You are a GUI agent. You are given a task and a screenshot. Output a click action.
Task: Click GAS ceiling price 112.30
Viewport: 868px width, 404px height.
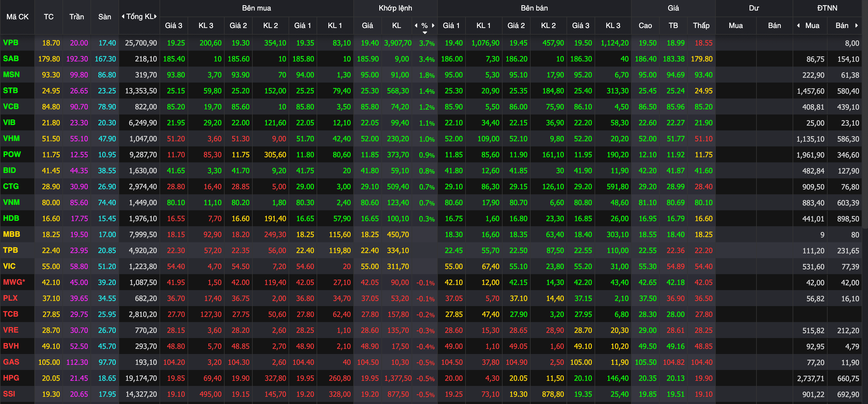[77, 362]
